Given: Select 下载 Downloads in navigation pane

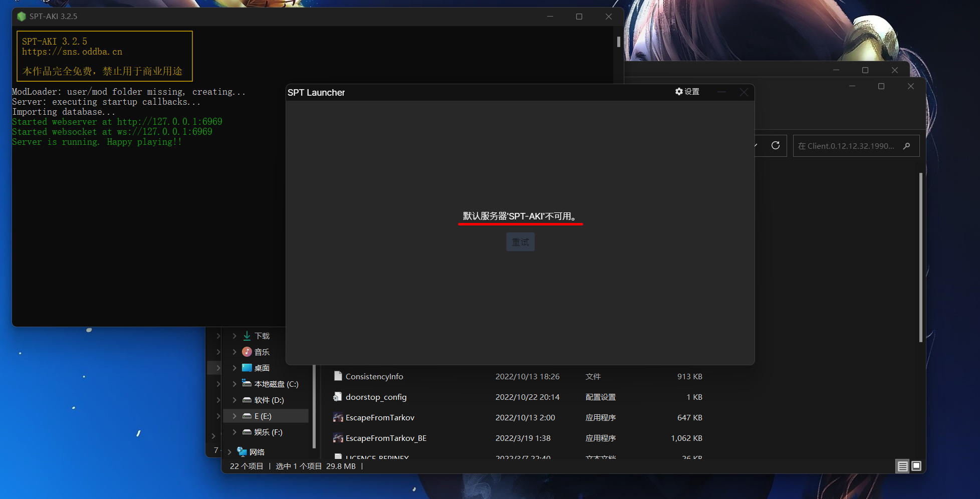Looking at the screenshot, I should tap(262, 336).
